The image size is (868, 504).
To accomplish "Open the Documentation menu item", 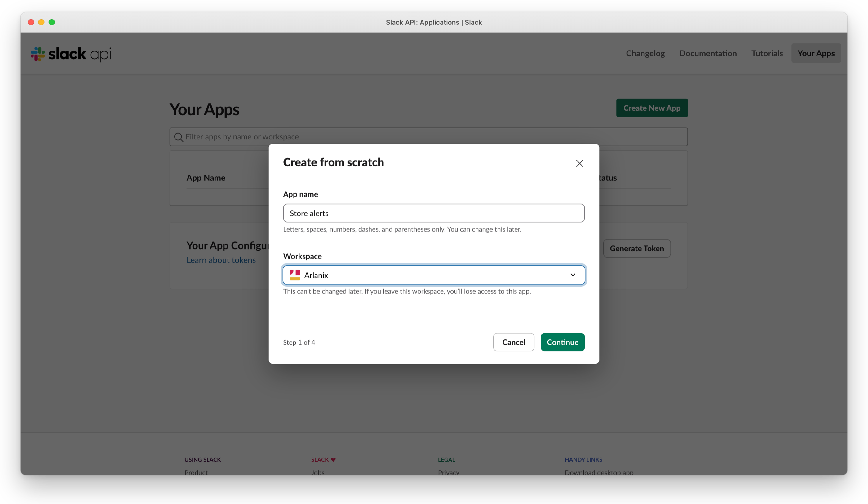I will coord(708,53).
